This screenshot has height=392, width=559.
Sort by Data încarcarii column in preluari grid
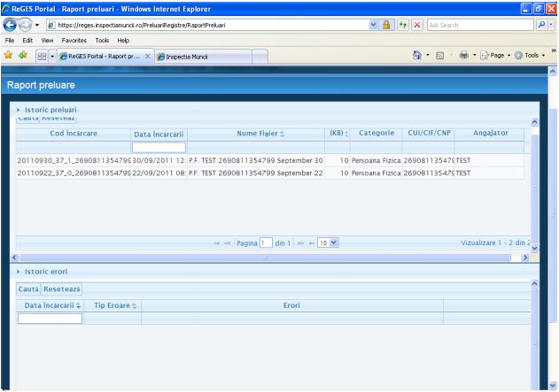[x=159, y=135]
